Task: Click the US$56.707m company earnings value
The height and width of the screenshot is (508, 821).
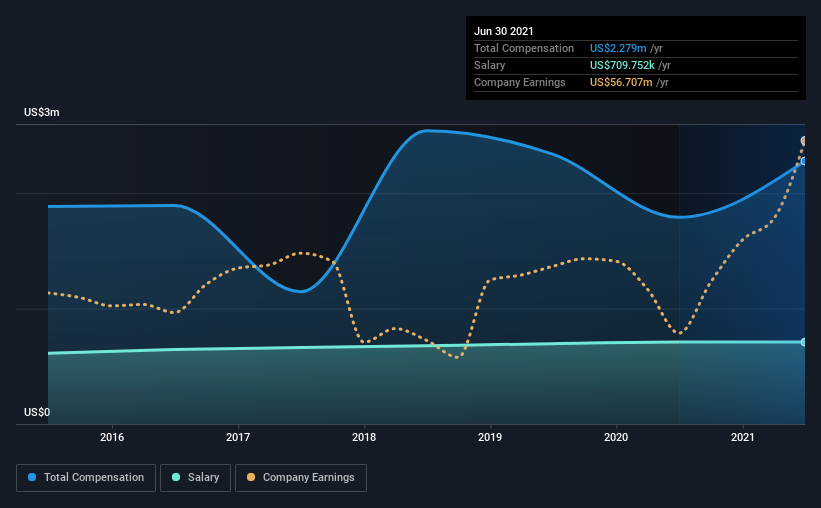Action: pos(621,82)
